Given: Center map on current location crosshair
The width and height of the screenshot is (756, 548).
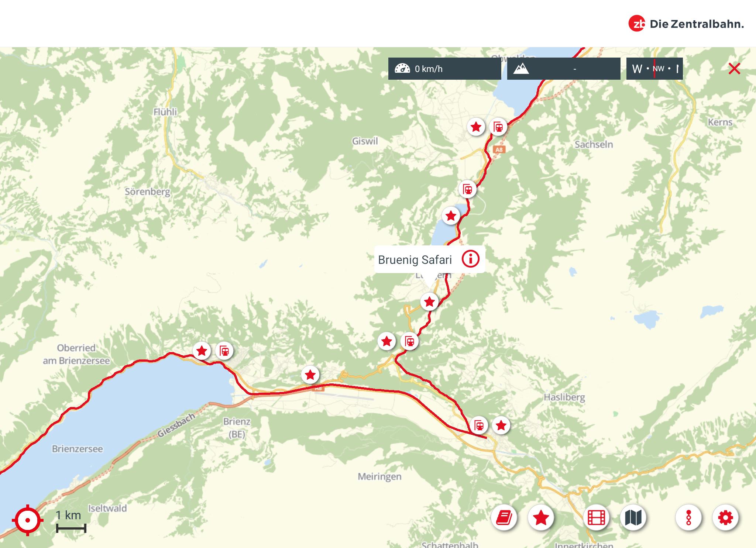Looking at the screenshot, I should tap(27, 520).
